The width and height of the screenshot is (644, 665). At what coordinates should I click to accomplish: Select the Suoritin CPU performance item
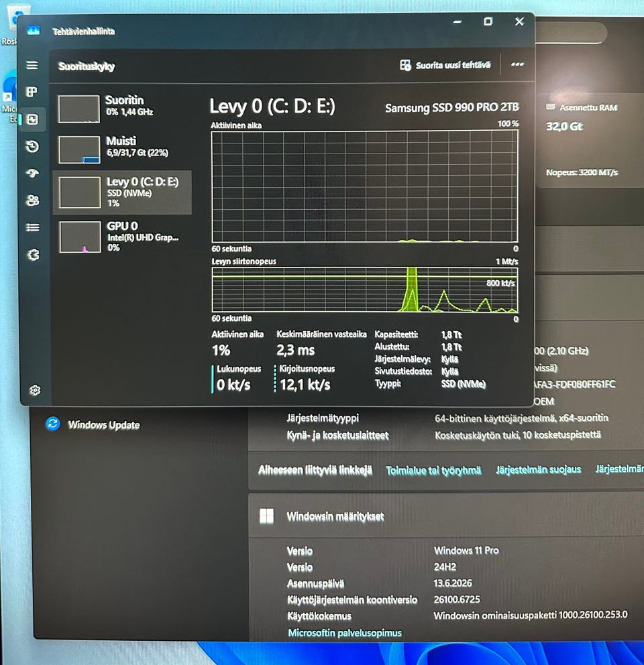(x=122, y=108)
